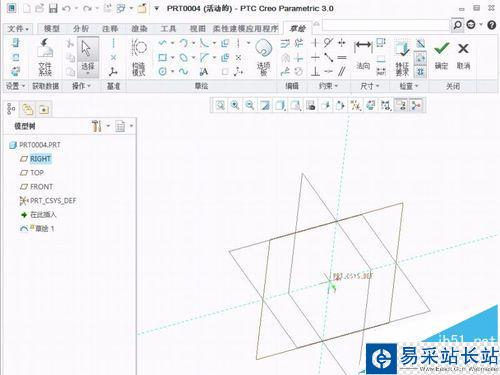Open the line tool dropdown arrow
500x375 pixels.
tap(172, 43)
